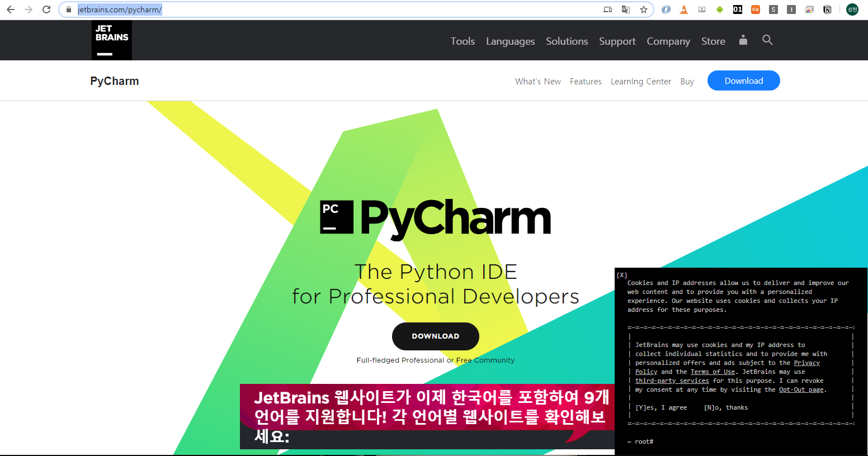868x456 pixels.
Task: Click the root# console prompt
Action: pyautogui.click(x=640, y=442)
